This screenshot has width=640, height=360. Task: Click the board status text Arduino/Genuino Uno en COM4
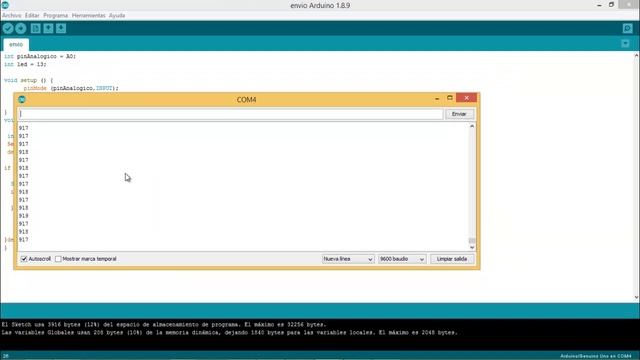tap(596, 356)
